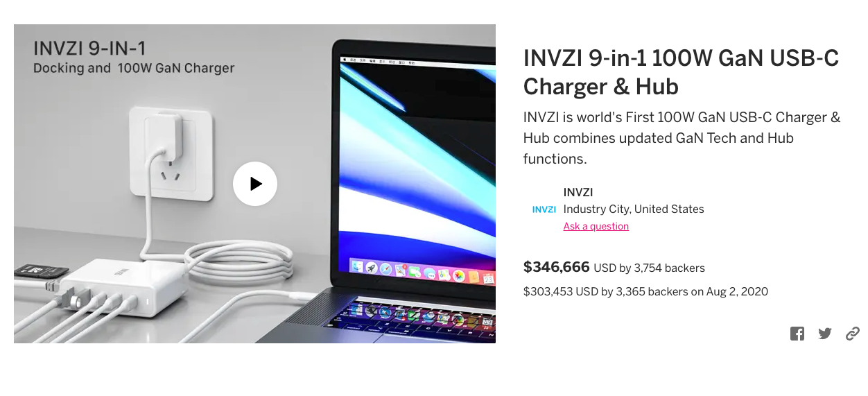Play the INVZI 9-in-1 campaign video
Viewport: 868px width, 396px height.
[255, 184]
